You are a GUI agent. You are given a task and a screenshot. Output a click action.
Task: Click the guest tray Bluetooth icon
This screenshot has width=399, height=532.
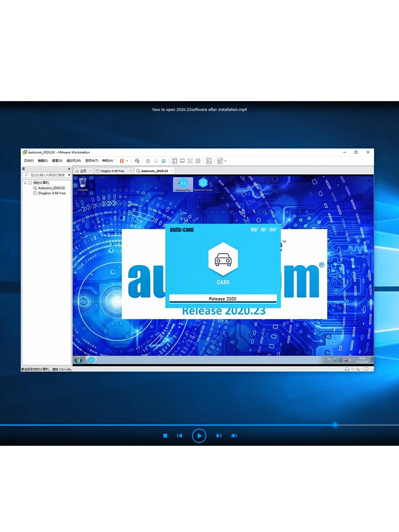pyautogui.click(x=340, y=360)
